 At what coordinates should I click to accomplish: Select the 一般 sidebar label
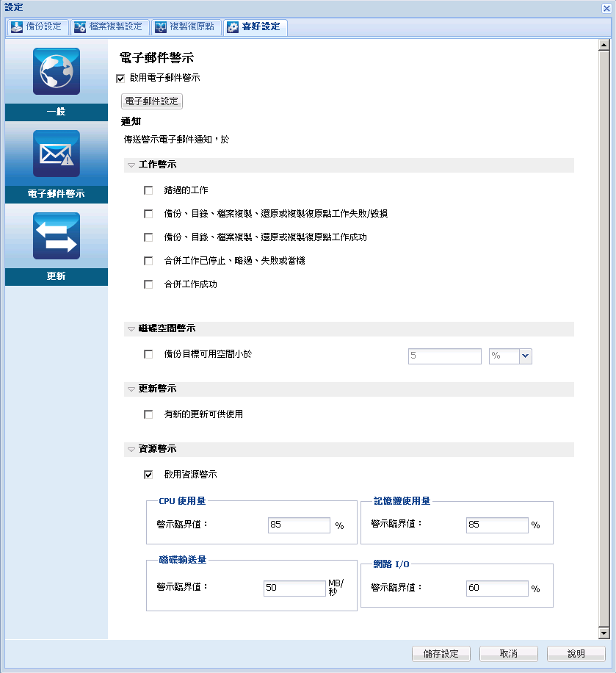coord(57,112)
